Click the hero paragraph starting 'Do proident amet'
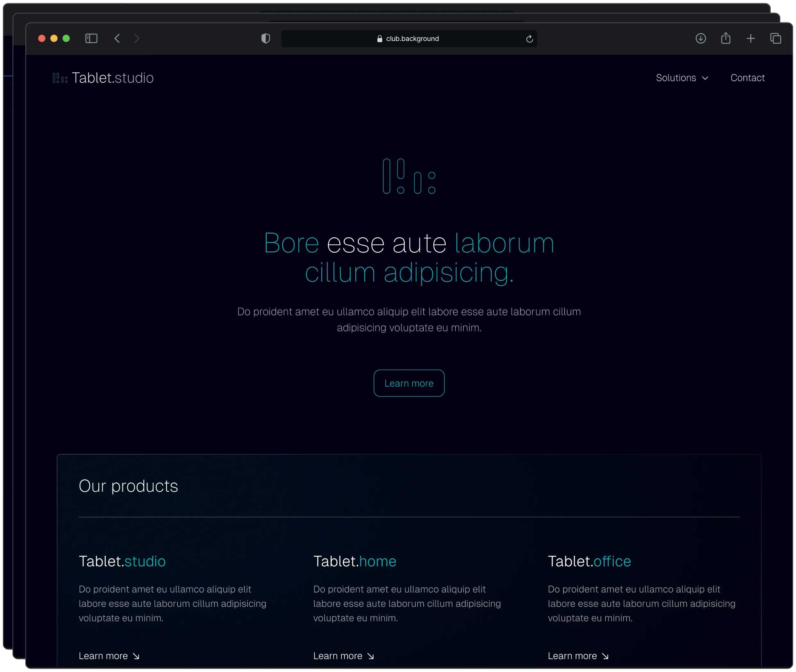The width and height of the screenshot is (796, 672). (x=409, y=320)
